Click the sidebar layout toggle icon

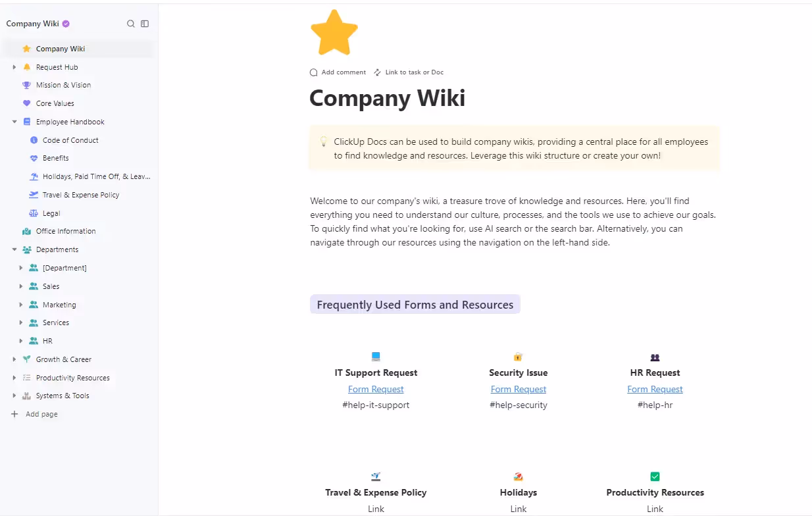pyautogui.click(x=145, y=23)
